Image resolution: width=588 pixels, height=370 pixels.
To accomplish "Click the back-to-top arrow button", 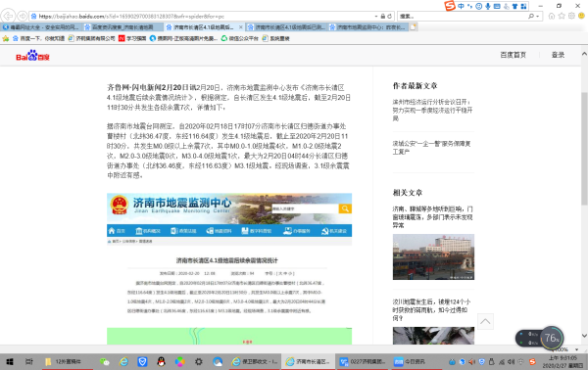I will [x=485, y=321].
